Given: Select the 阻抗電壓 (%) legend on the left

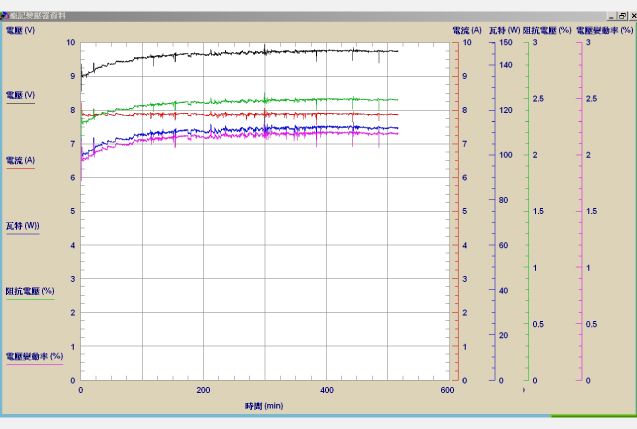Looking at the screenshot, I should (29, 290).
